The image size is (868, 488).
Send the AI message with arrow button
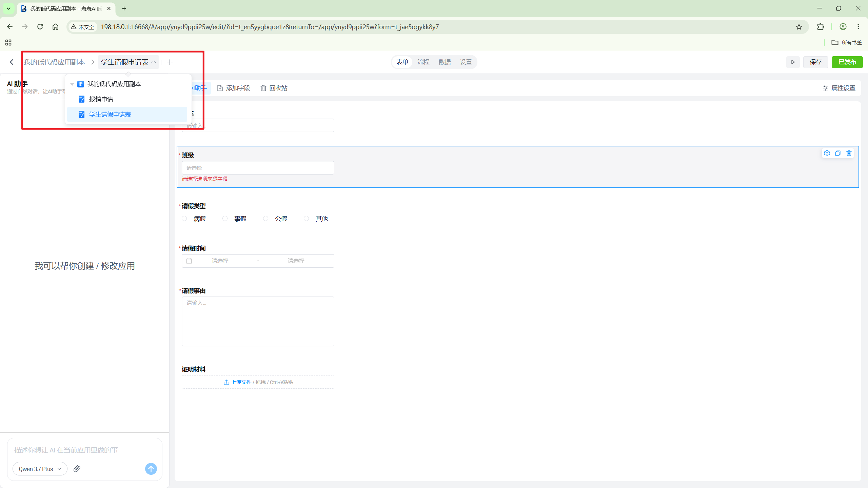tap(151, 469)
